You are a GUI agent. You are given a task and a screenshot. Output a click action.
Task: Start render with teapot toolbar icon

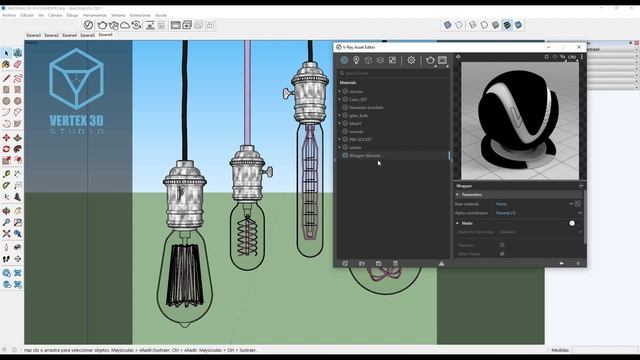(x=102, y=25)
